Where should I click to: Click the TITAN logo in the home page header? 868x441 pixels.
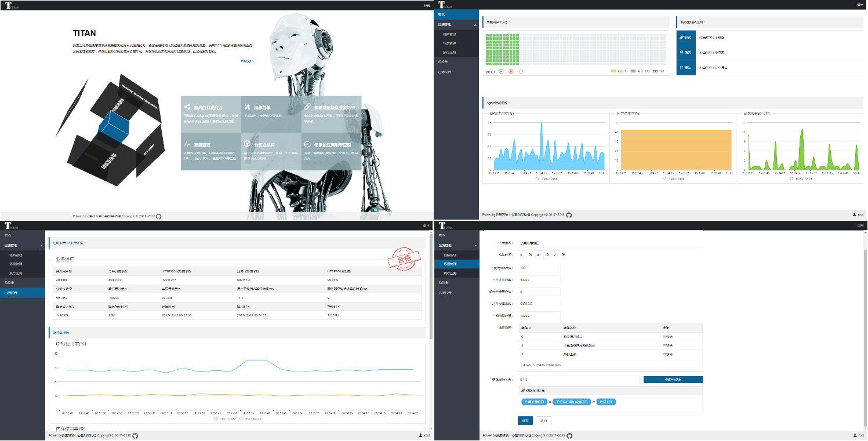pyautogui.click(x=12, y=5)
